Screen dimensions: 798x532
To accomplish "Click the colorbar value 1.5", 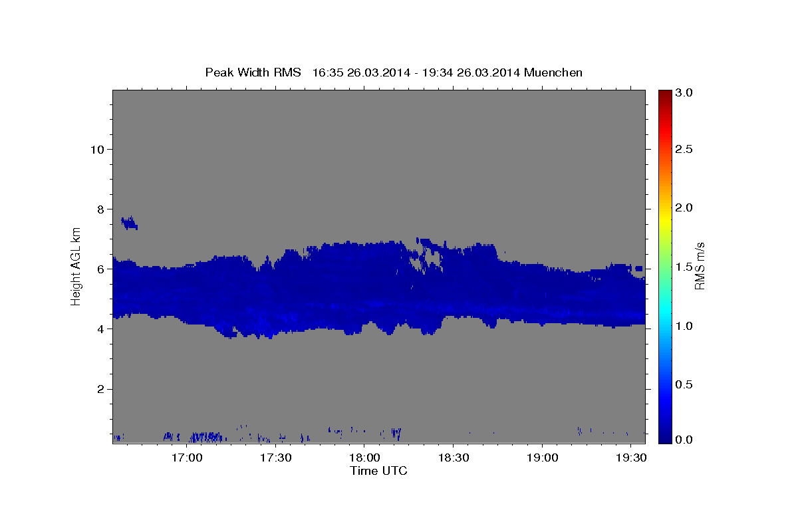I will (x=684, y=267).
